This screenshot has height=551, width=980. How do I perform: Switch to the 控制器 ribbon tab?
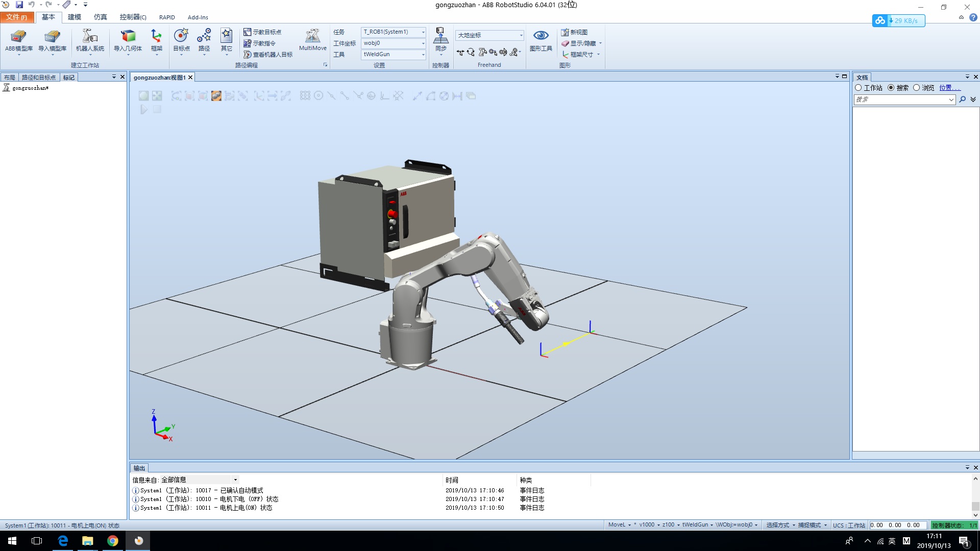point(133,17)
